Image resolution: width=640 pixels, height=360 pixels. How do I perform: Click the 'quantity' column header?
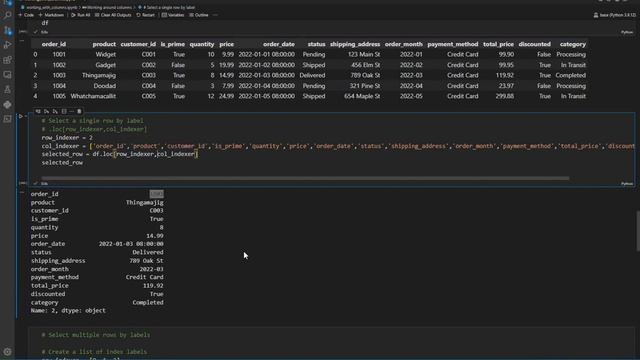coord(202,44)
